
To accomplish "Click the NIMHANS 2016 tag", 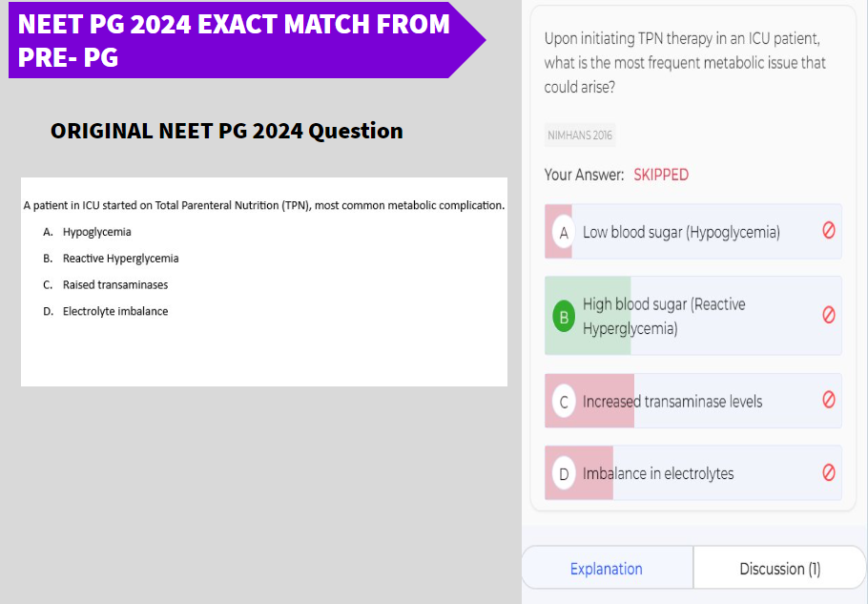I will tap(580, 135).
